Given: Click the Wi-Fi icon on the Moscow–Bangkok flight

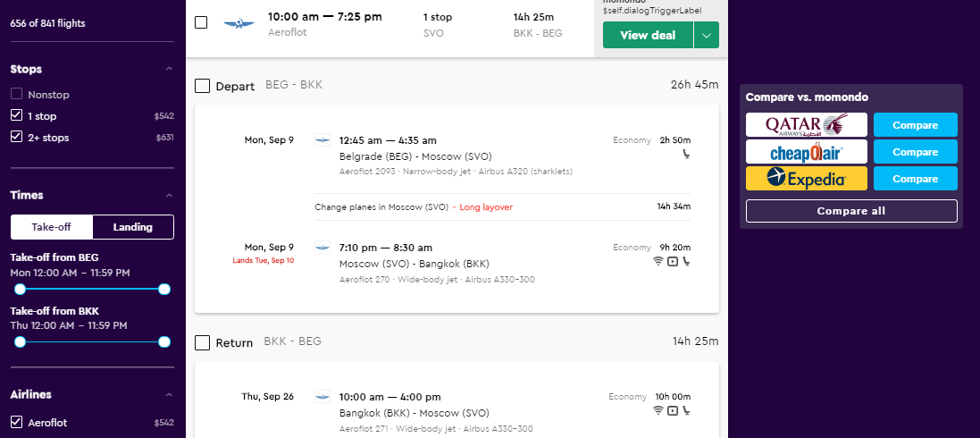Looking at the screenshot, I should 658,262.
